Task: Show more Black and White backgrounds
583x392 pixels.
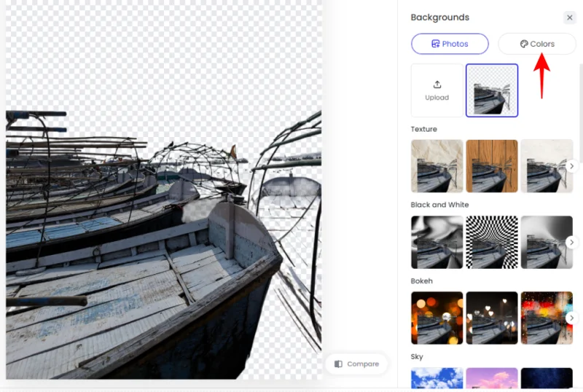Action: click(x=571, y=242)
